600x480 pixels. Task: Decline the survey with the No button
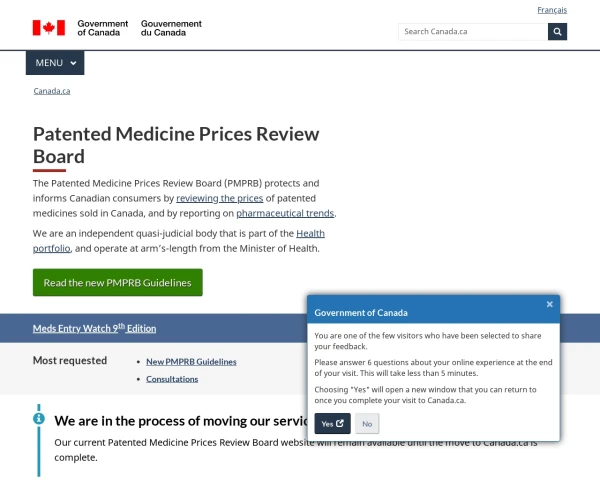(x=367, y=424)
